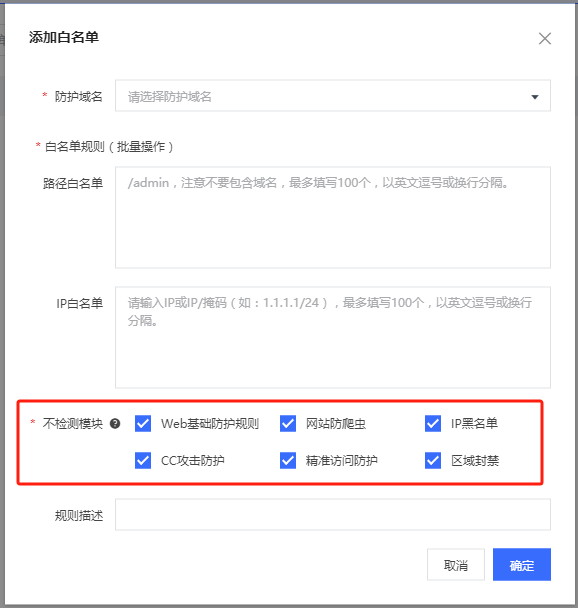Click the 路径白名单 field label

(73, 183)
